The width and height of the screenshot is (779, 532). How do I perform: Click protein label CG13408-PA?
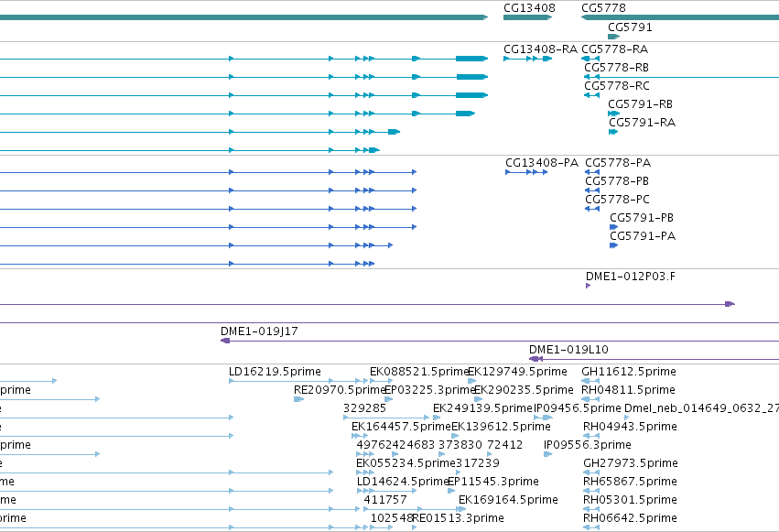pos(542,163)
